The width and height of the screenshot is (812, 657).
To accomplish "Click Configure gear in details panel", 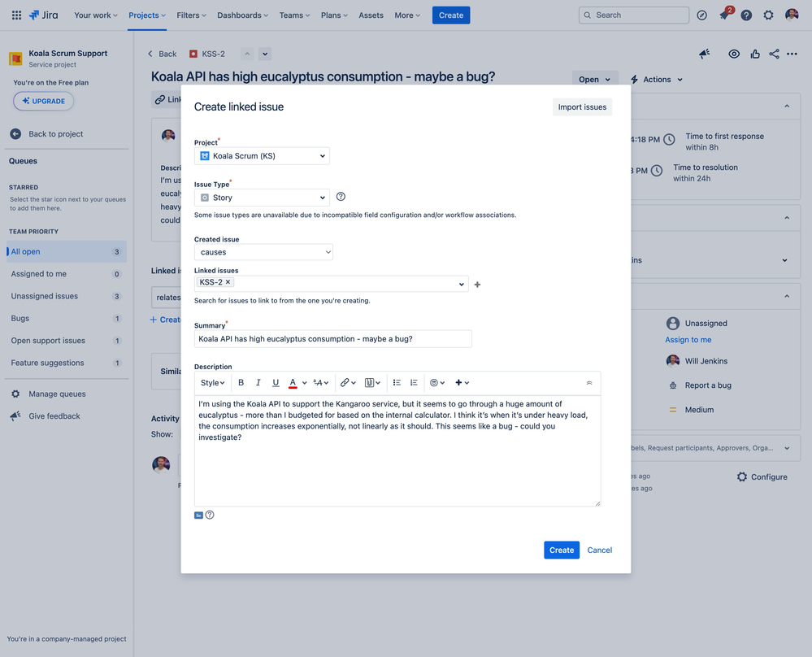I will [x=762, y=476].
